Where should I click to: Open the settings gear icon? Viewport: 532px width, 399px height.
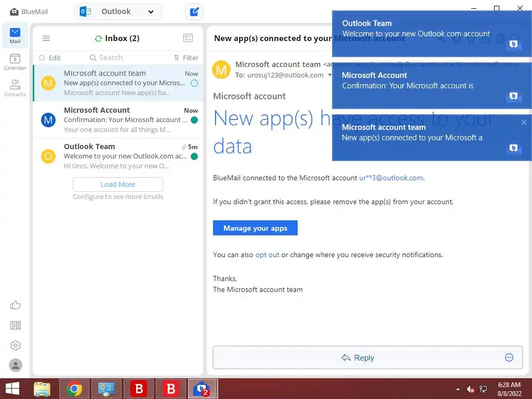click(x=15, y=345)
